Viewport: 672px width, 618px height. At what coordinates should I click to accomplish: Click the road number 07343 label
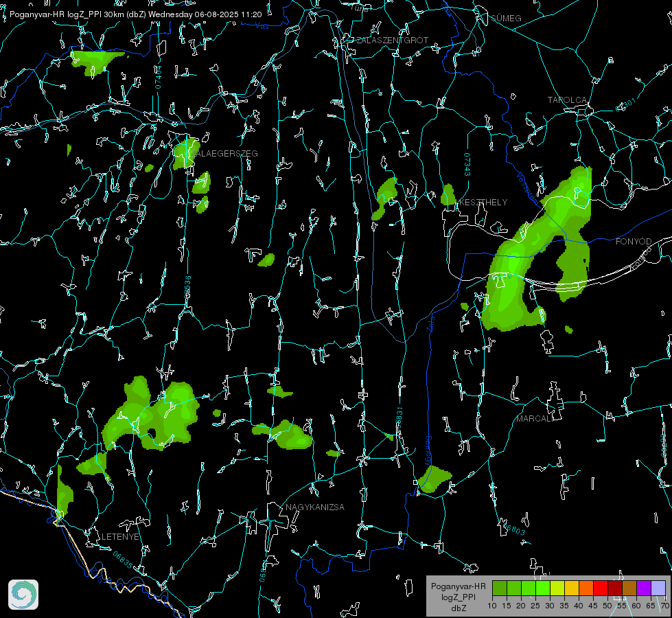pos(467,165)
